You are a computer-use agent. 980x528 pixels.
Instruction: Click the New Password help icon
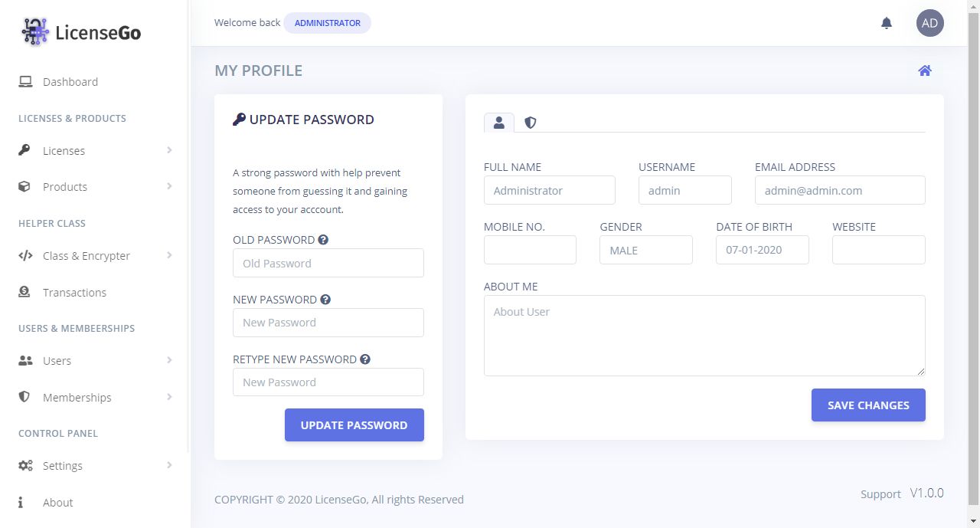(325, 300)
